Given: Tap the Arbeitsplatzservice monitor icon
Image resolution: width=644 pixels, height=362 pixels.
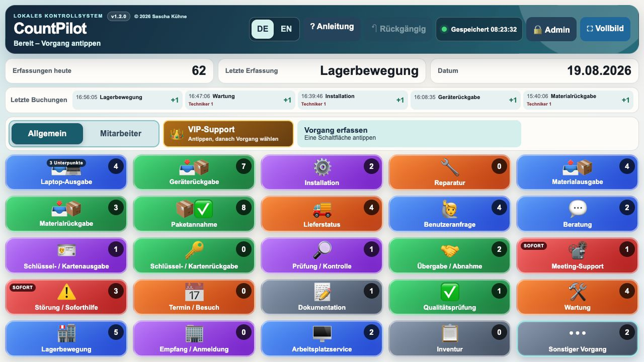Looking at the screenshot, I should 322,333.
